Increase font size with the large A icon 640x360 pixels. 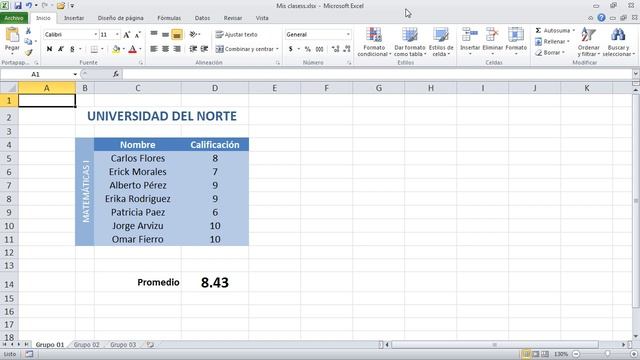[x=127, y=35]
